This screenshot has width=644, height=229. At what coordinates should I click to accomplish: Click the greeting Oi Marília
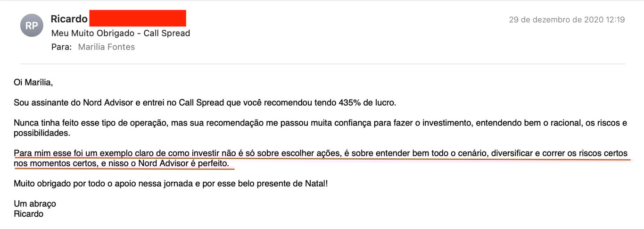(33, 83)
